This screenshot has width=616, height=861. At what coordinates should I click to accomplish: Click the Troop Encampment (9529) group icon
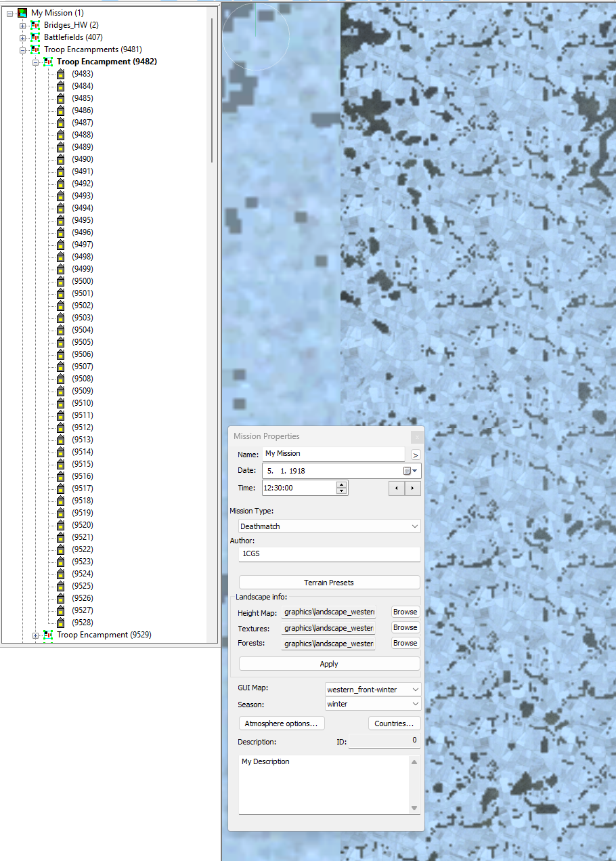[47, 635]
